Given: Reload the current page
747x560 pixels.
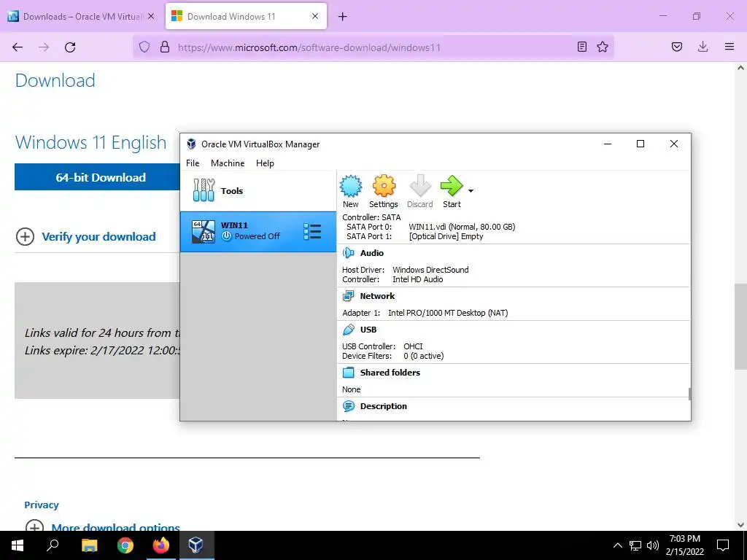Looking at the screenshot, I should 70,47.
